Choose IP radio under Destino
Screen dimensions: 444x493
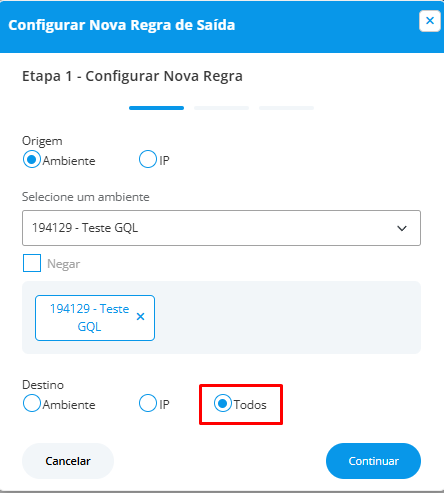click(x=148, y=403)
